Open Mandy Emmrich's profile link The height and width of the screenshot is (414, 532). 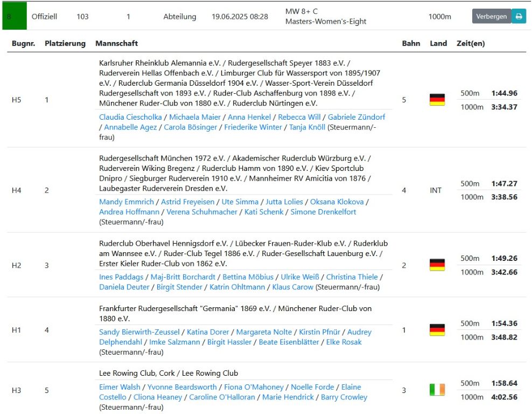pos(126,202)
